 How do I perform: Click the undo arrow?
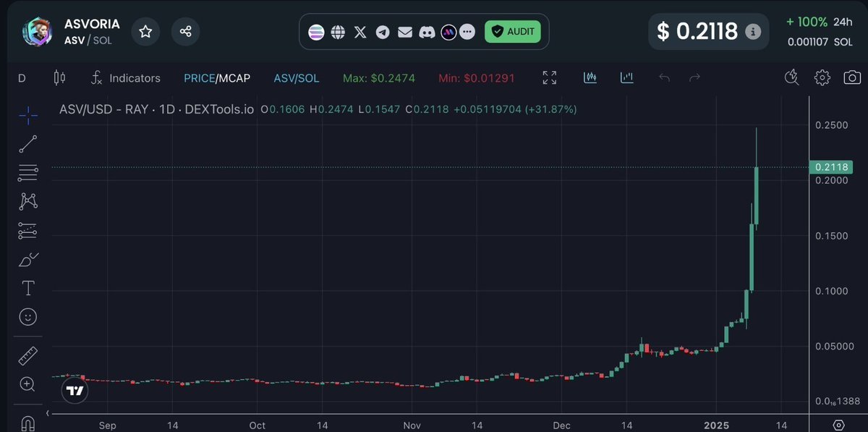[x=664, y=77]
